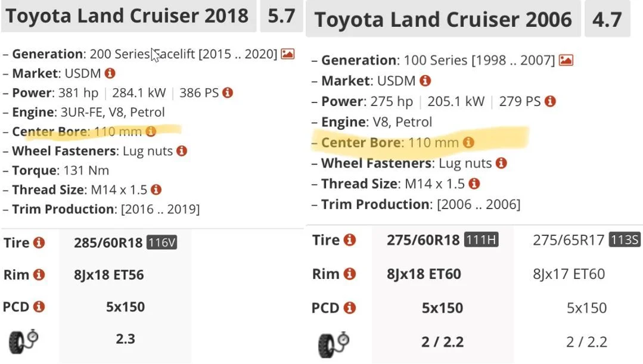Viewport: 643px width, 364px height.
Task: Click the Toyota Land Cruiser 2018 heading
Action: pyautogui.click(x=127, y=15)
